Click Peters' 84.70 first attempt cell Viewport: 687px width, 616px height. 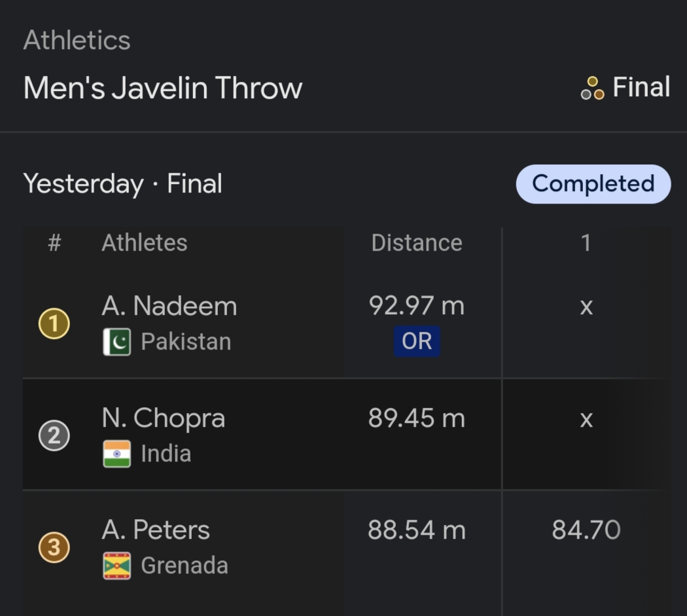click(x=586, y=530)
